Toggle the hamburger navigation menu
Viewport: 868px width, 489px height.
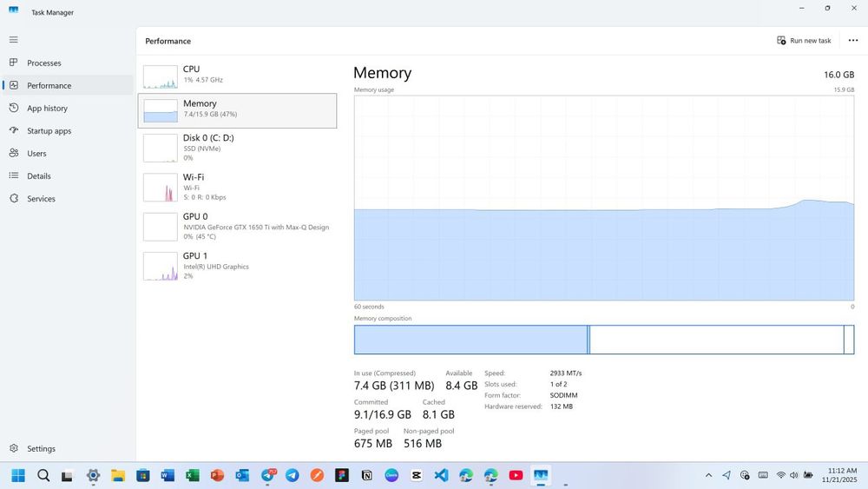pos(13,40)
